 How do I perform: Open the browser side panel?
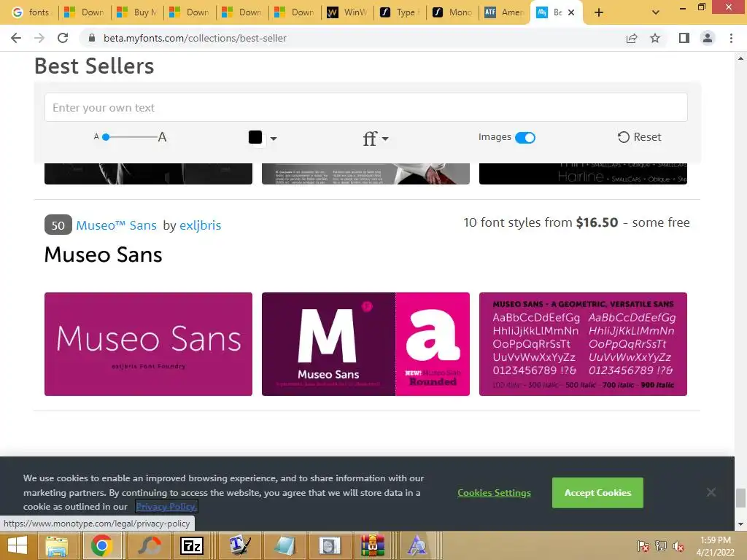(684, 38)
